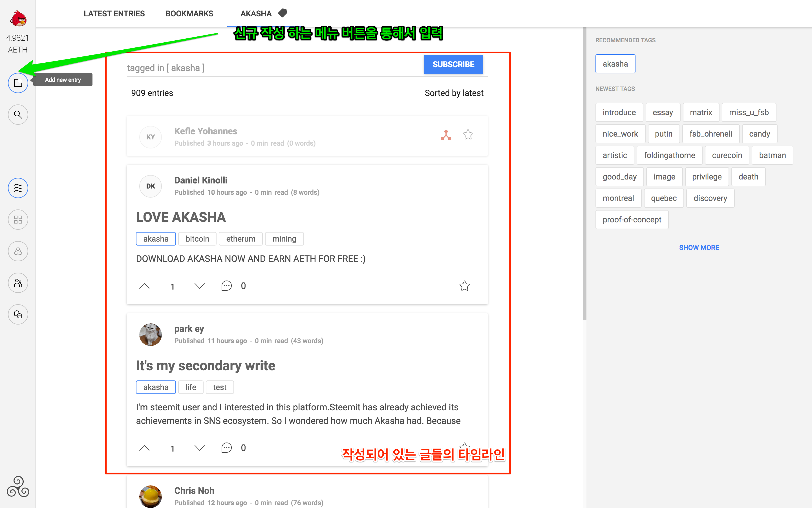
Task: Select the matrix tag
Action: coord(701,112)
